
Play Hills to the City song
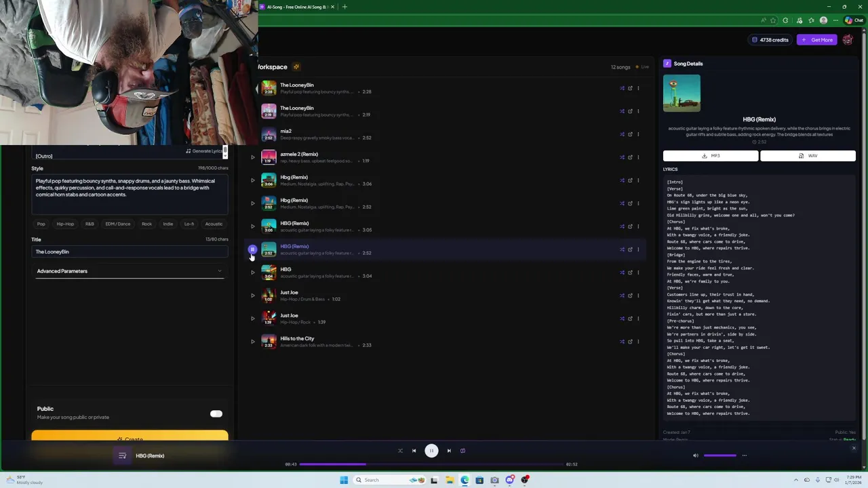[253, 342]
